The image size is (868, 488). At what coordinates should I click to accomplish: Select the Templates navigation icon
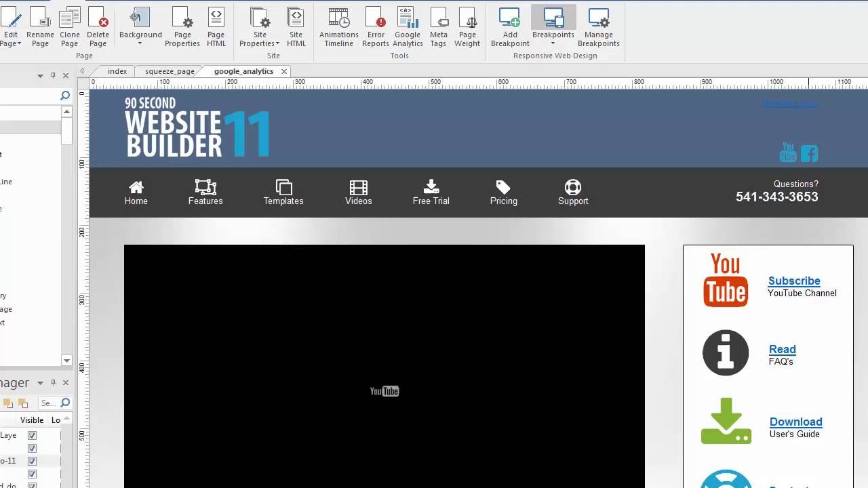pyautogui.click(x=283, y=187)
